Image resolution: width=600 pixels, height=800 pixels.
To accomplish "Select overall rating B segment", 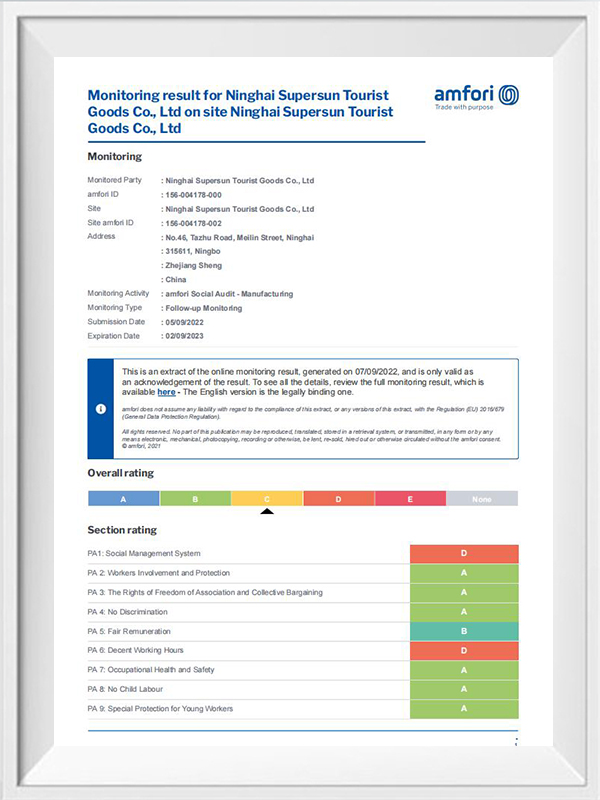I will [195, 498].
